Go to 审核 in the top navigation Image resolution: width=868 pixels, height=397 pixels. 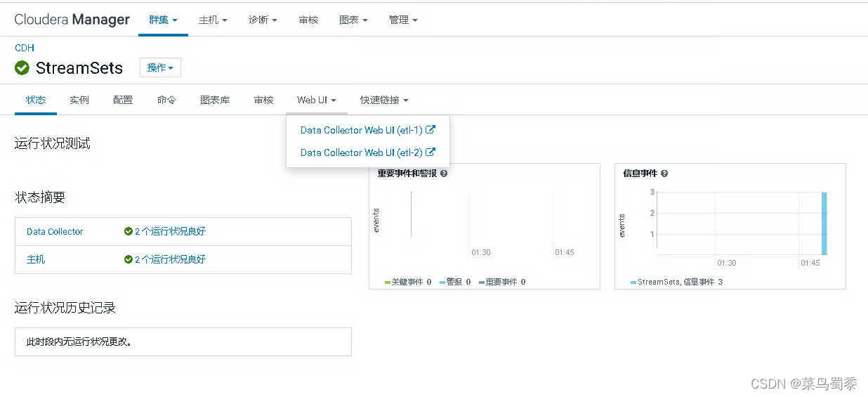(308, 20)
